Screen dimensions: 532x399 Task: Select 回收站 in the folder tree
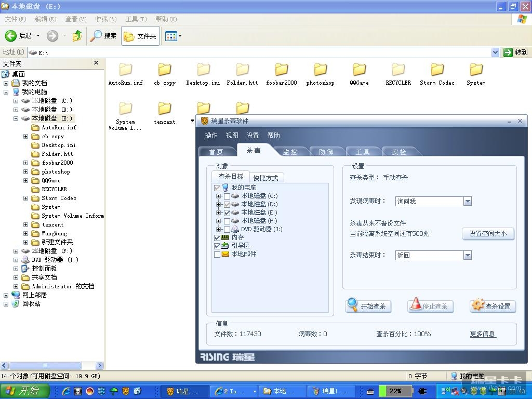coord(31,304)
